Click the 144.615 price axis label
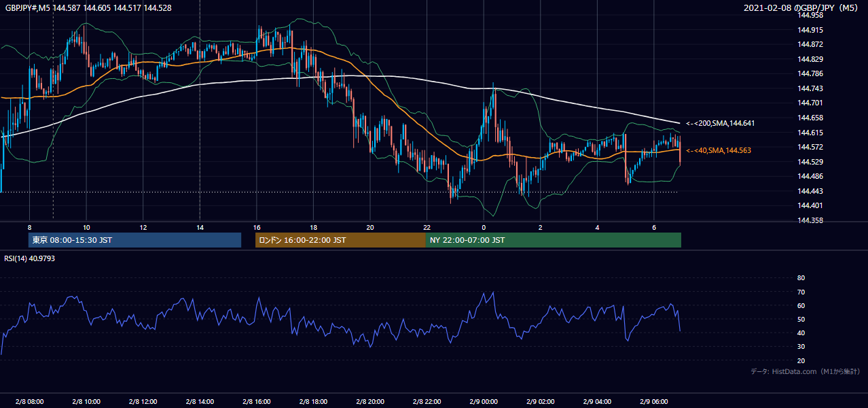 pos(811,133)
